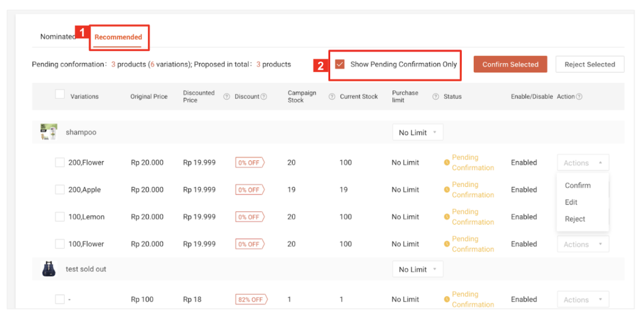The image size is (644, 313).
Task: Open the Discounted Price help icon
Action: 227,96
